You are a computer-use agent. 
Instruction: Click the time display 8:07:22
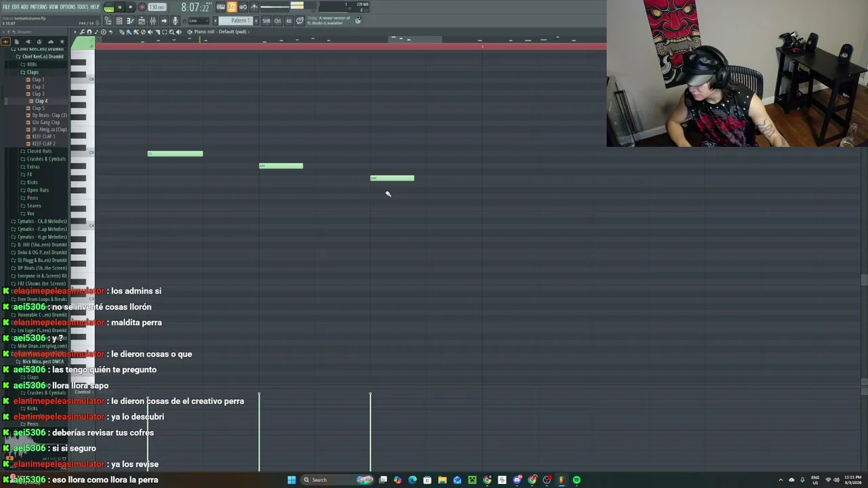tap(195, 7)
